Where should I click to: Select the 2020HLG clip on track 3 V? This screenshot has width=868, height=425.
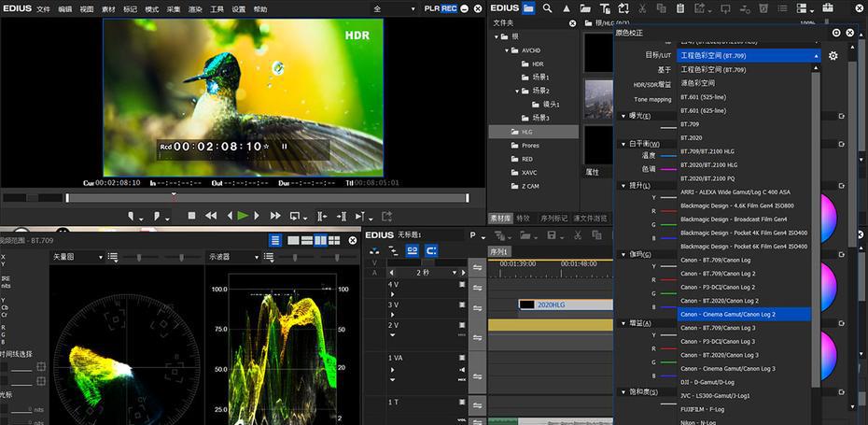pyautogui.click(x=566, y=305)
